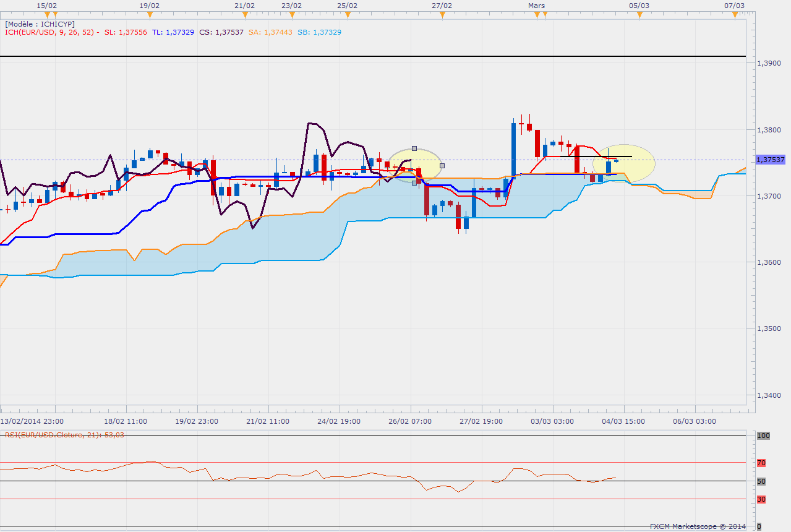The width and height of the screenshot is (791, 532).
Task: Click the orange marker under 19/02
Action: (149, 14)
